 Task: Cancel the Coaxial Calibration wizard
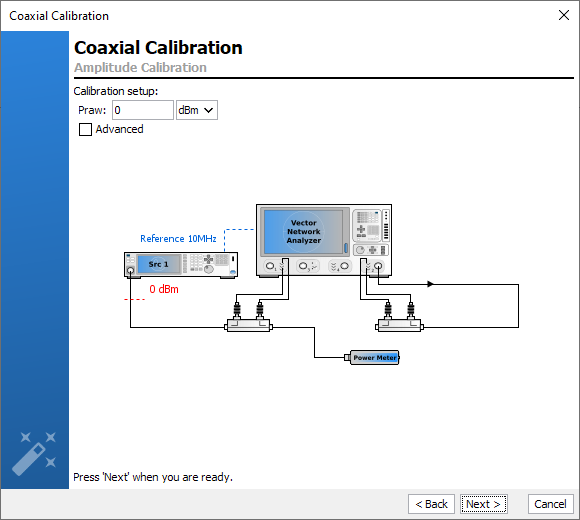click(550, 504)
